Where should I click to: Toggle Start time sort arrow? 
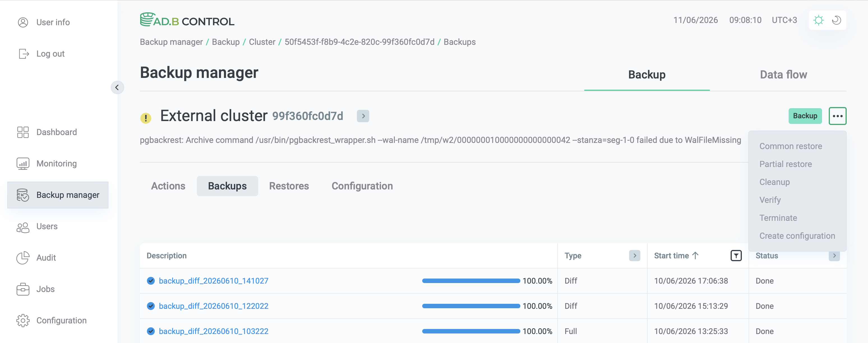tap(695, 256)
